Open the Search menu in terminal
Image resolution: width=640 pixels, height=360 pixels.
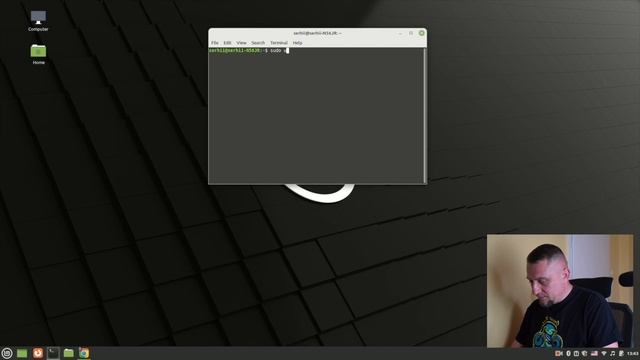pyautogui.click(x=258, y=43)
